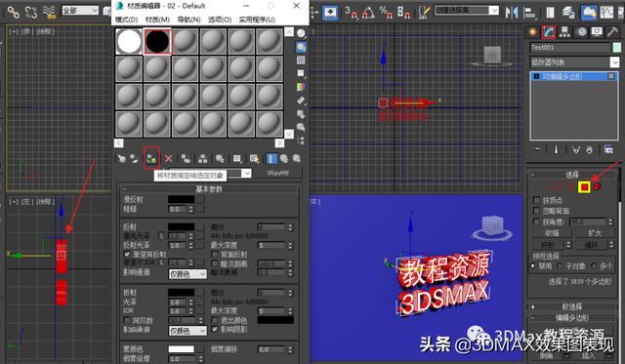Open the 选项(O) menu
Image resolution: width=625 pixels, height=364 pixels.
click(220, 20)
